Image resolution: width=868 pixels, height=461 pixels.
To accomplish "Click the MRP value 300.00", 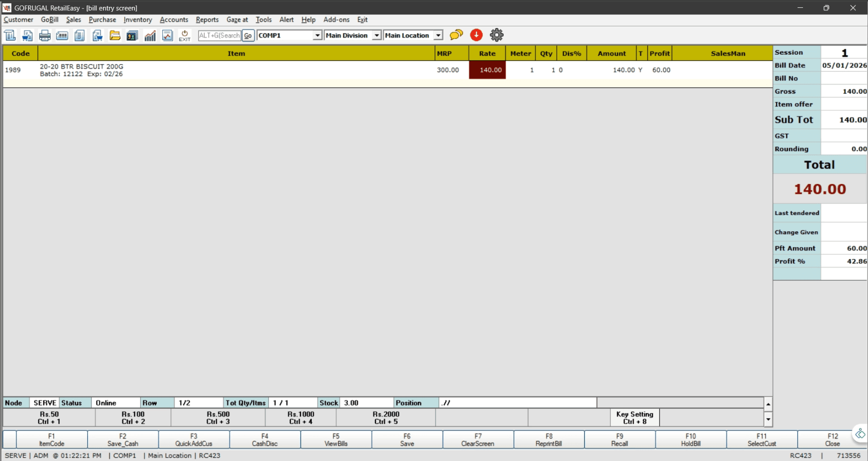I will pyautogui.click(x=448, y=70).
